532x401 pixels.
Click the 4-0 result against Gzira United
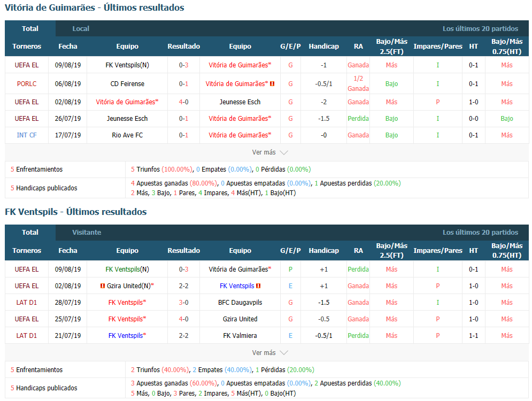(x=183, y=319)
